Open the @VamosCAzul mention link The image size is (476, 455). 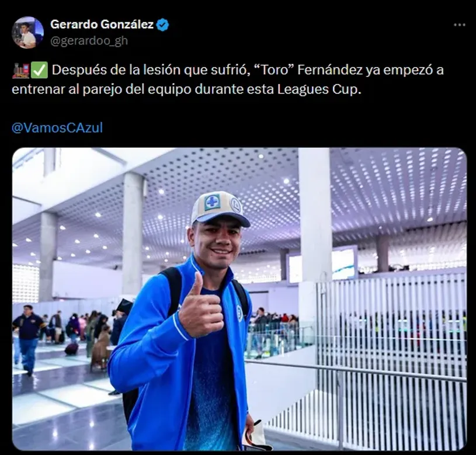57,128
